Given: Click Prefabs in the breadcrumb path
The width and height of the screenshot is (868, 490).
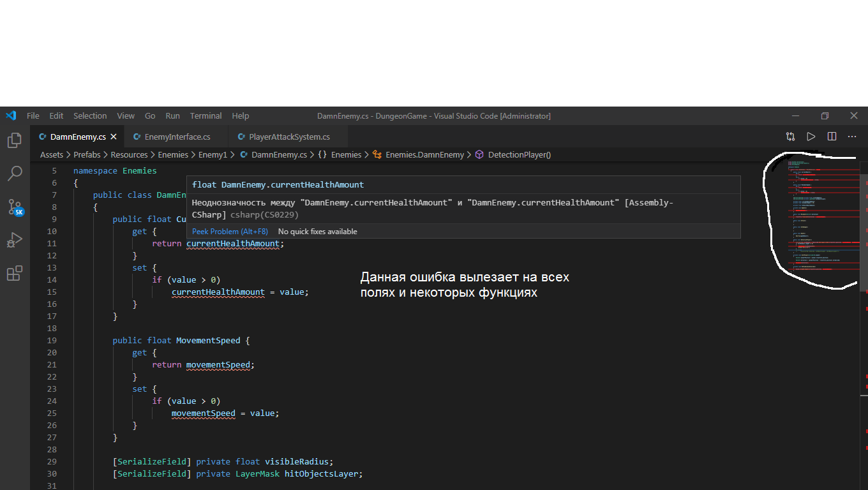Looking at the screenshot, I should tap(87, 154).
